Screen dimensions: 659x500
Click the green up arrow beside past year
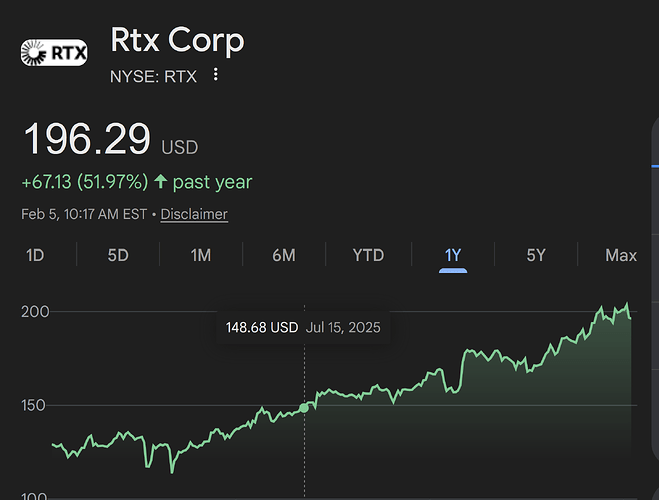click(160, 182)
